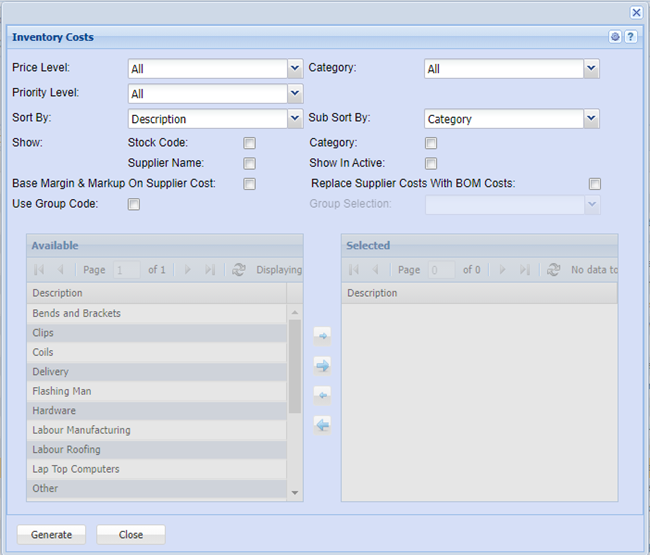Toggle the Use Group Code checkbox
650x555 pixels.
pyautogui.click(x=134, y=205)
